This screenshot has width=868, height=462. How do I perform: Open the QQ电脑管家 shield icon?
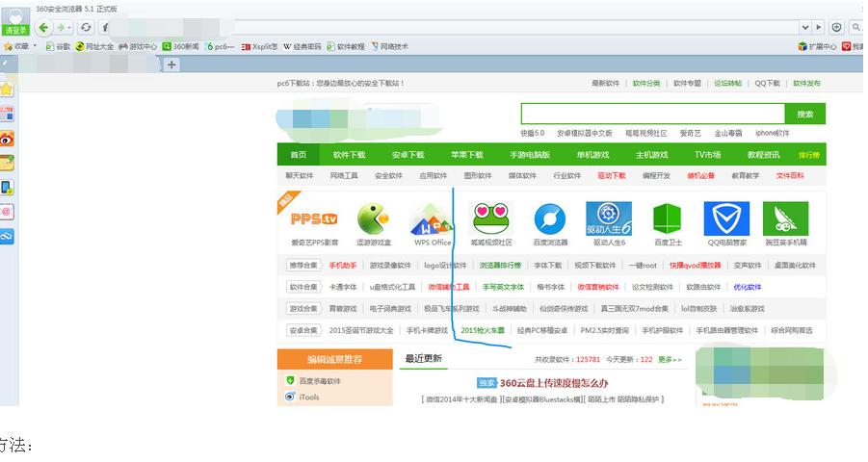click(x=726, y=218)
